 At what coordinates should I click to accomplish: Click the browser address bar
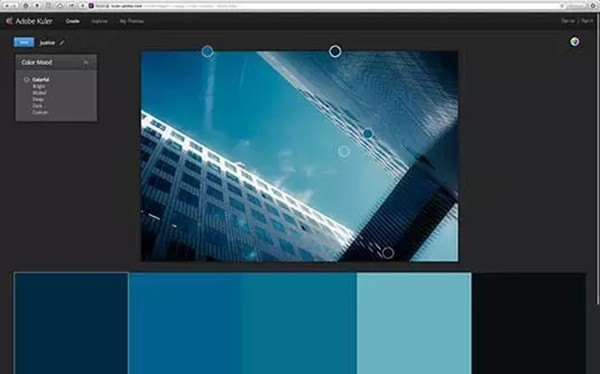click(326, 6)
